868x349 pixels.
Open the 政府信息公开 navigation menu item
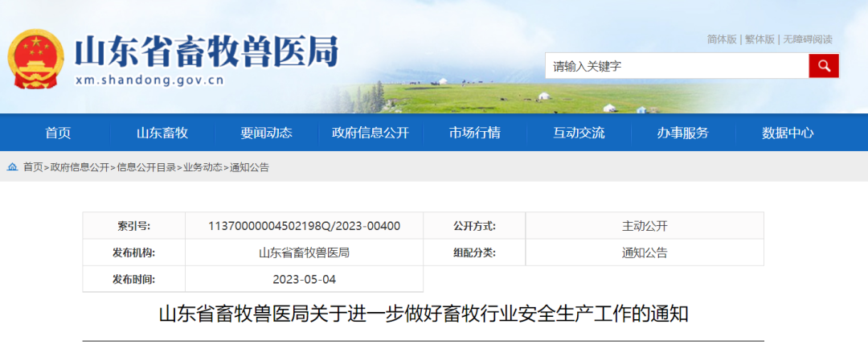[371, 133]
